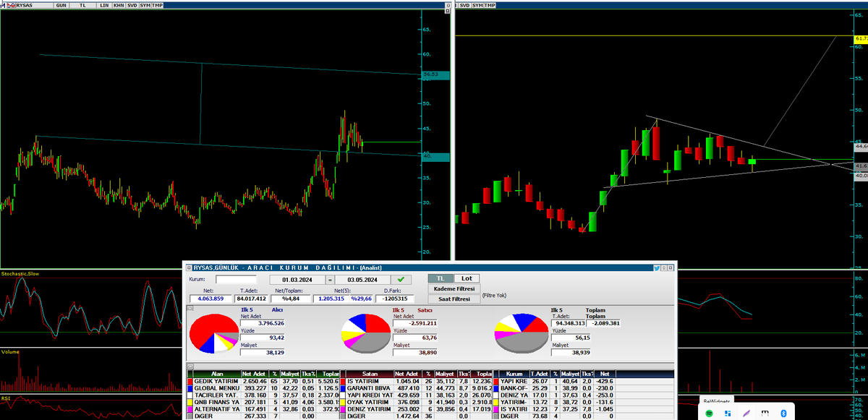Click the Net Adet value 3.796.526

[x=263, y=322]
